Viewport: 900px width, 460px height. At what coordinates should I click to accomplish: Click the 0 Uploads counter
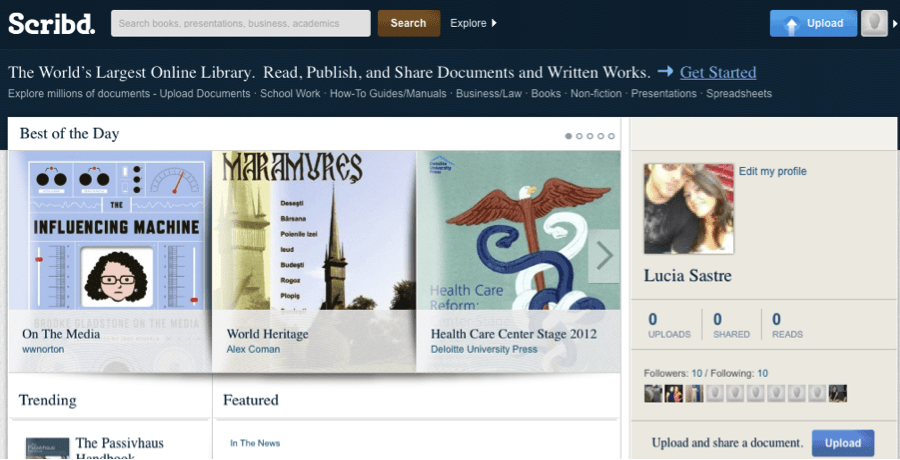[669, 325]
